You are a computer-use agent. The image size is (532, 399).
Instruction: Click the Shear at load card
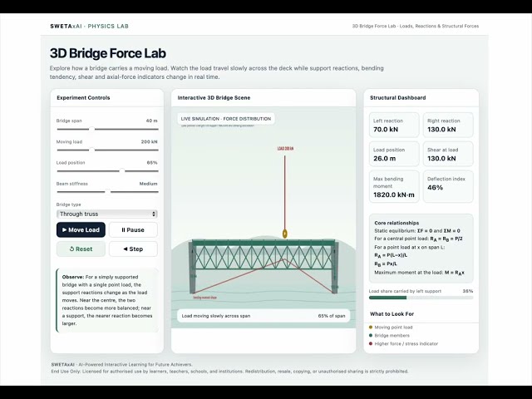448,154
